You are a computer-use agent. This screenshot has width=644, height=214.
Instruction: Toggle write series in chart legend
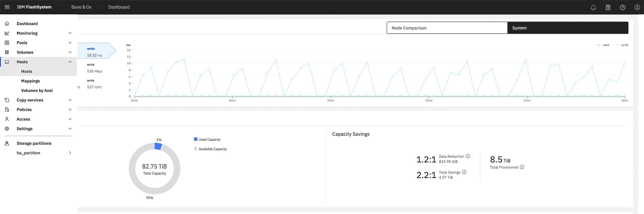(x=622, y=45)
